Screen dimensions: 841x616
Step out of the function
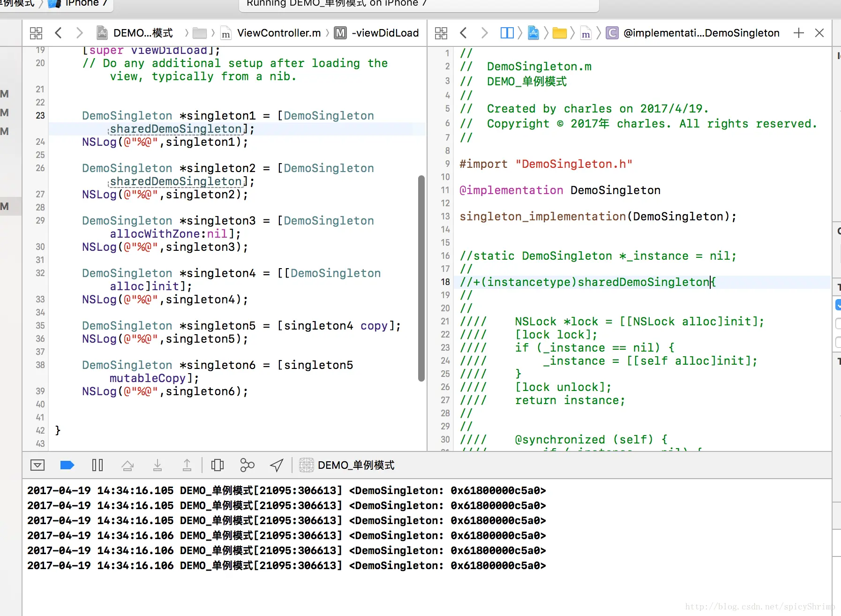187,465
